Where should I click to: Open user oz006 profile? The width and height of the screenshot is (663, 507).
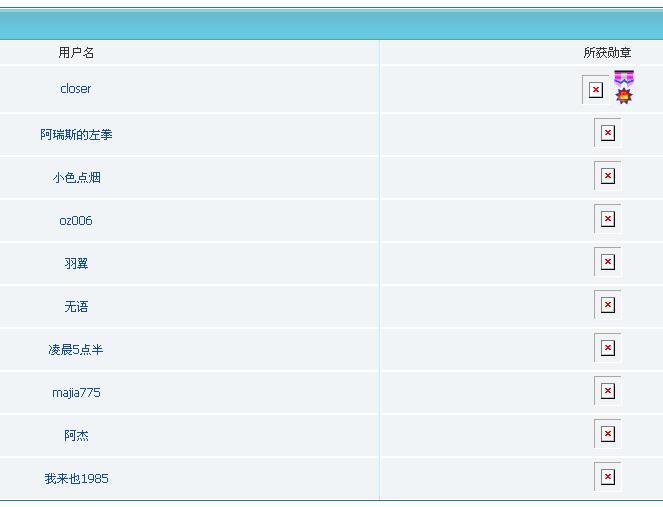(76, 221)
